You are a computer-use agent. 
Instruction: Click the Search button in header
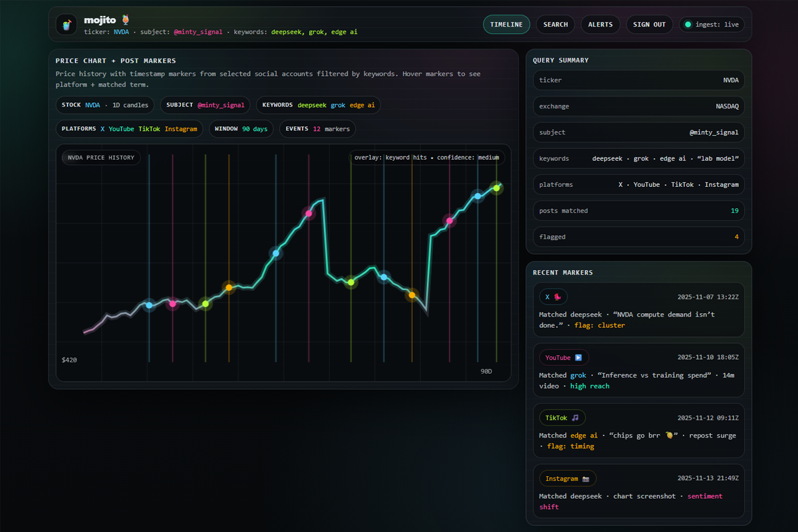(555, 25)
